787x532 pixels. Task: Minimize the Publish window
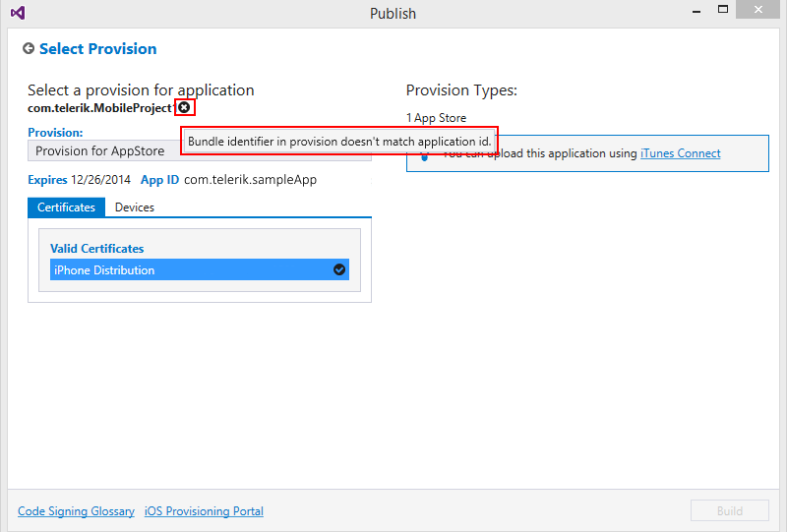click(696, 11)
